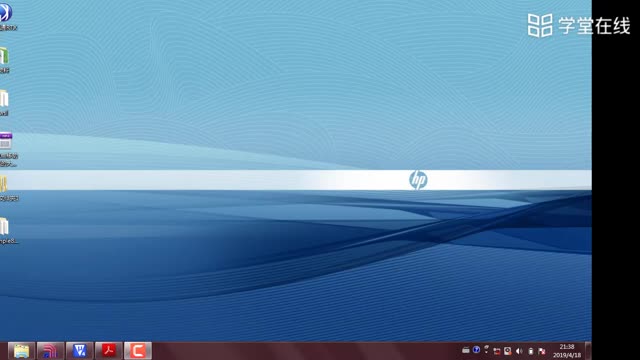Launch the blue W taskbar application
The image size is (640, 360).
[80, 351]
